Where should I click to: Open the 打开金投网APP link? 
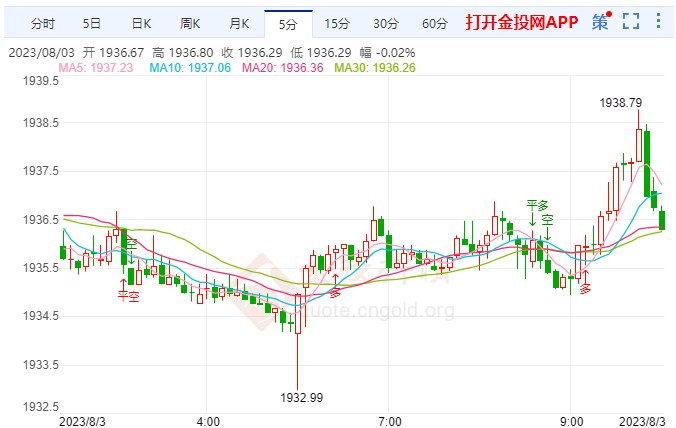point(522,22)
